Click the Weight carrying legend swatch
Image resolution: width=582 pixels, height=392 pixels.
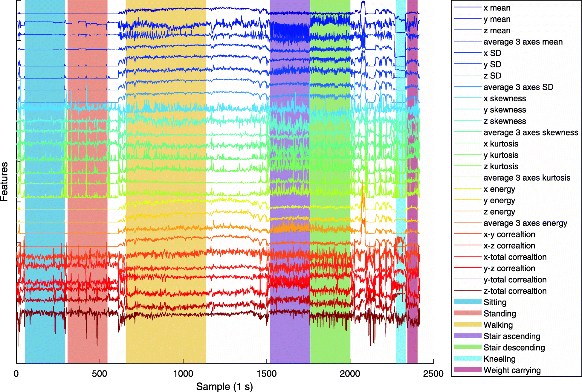(x=468, y=370)
